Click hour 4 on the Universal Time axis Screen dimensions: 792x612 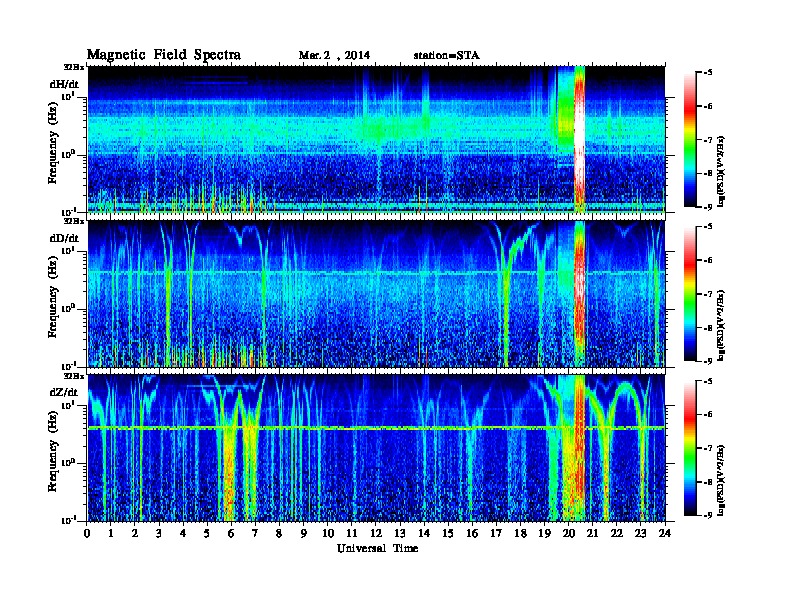[x=183, y=534]
